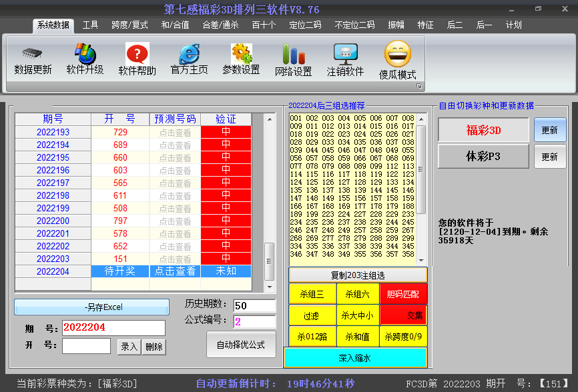Click recommendation list scrollbar down arrow
Image resolution: width=578 pixels, height=392 pixels.
[x=421, y=260]
